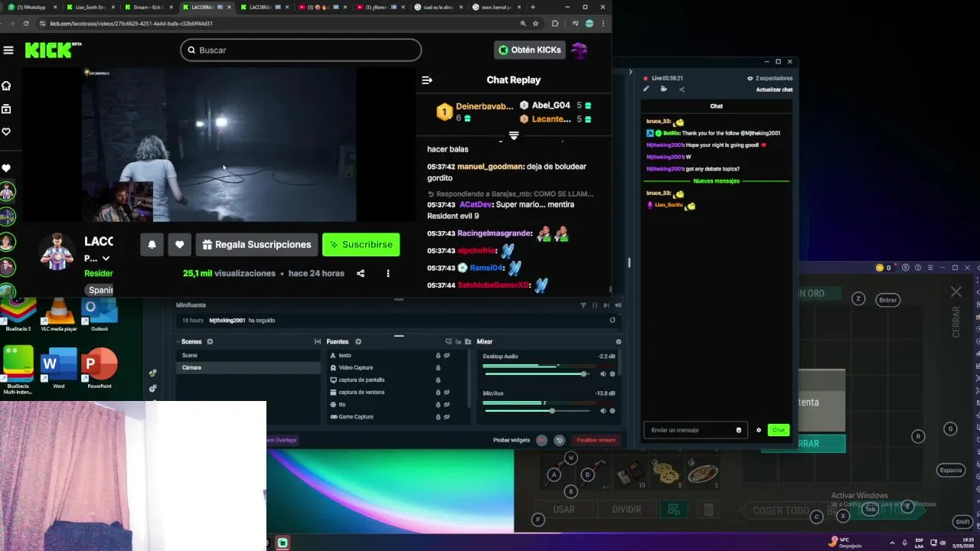Screen dimensions: 980x551
Task: Lock the captura de pantalla source
Action: [x=438, y=380]
